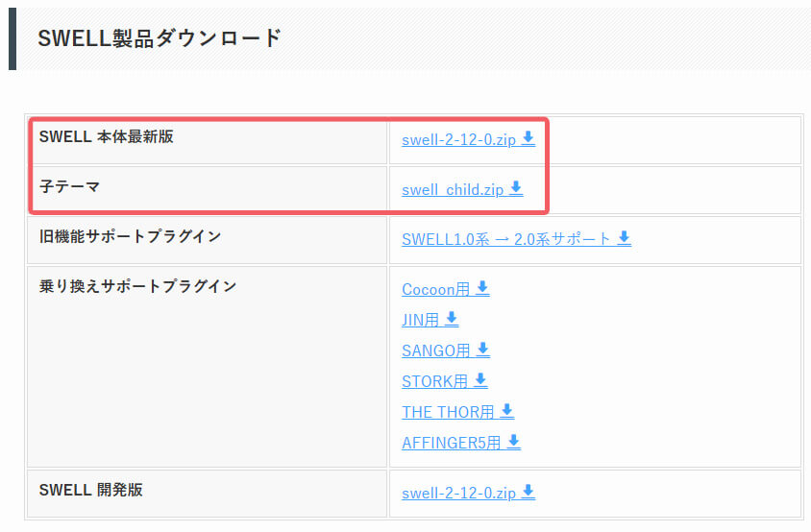Download the Cocoon用 migration plugin link
Image resolution: width=811 pixels, height=532 pixels.
pyautogui.click(x=435, y=289)
